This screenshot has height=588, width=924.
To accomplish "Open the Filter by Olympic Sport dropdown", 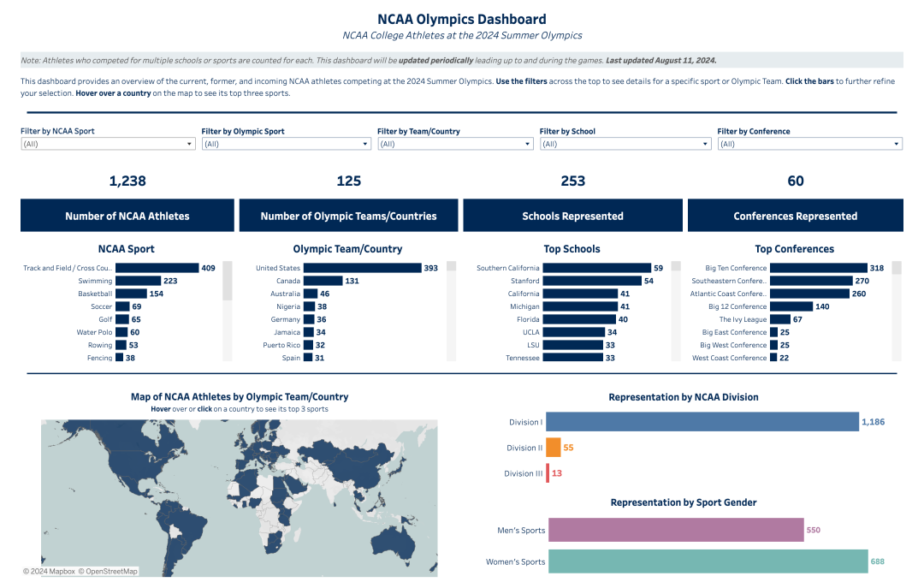I will (287, 144).
